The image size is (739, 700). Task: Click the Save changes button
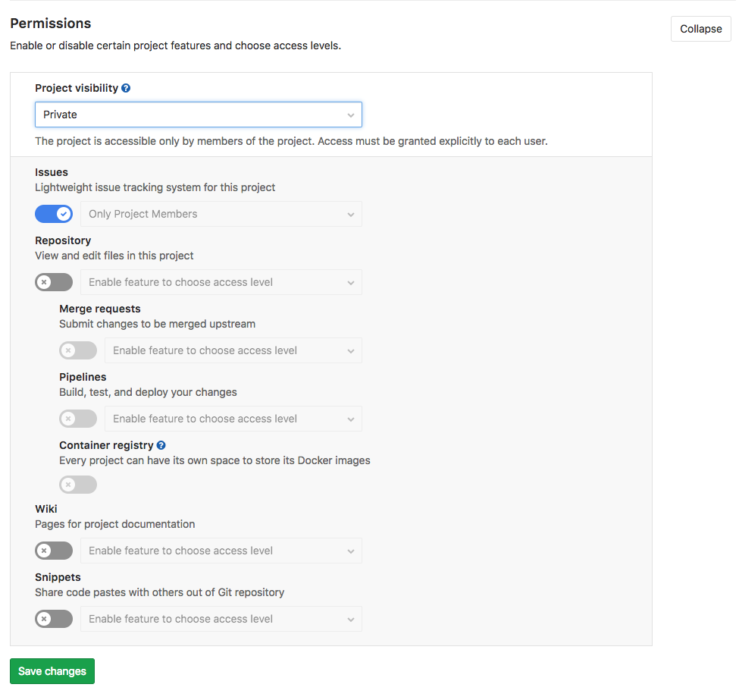coord(52,670)
